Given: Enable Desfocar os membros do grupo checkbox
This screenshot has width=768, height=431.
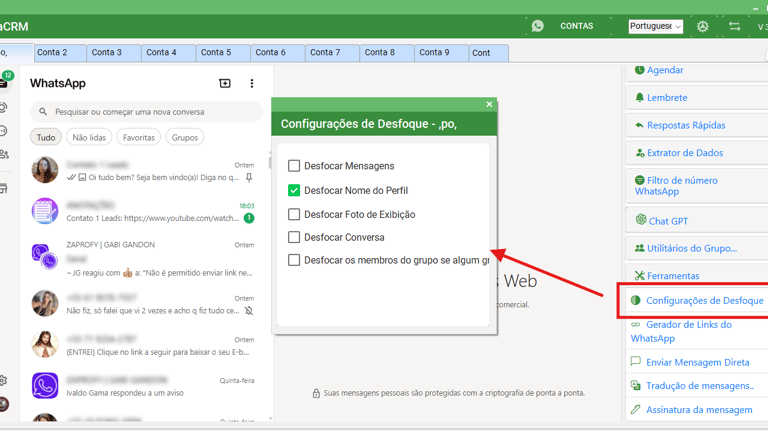Looking at the screenshot, I should pos(294,260).
